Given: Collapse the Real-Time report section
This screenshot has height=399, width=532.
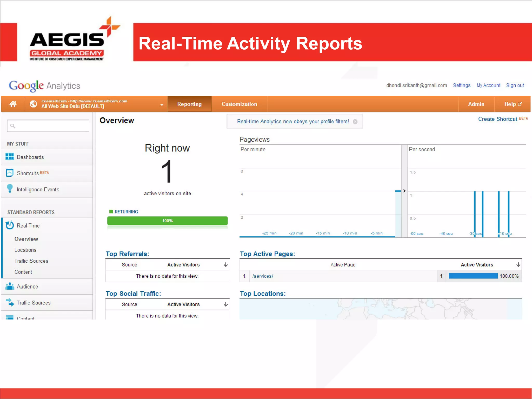Looking at the screenshot, I should (x=28, y=225).
